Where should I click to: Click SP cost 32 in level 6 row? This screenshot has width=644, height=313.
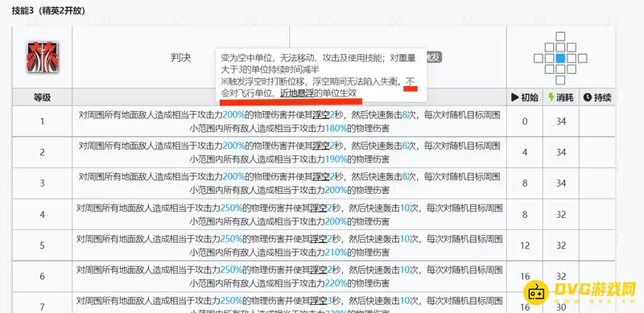tap(561, 277)
